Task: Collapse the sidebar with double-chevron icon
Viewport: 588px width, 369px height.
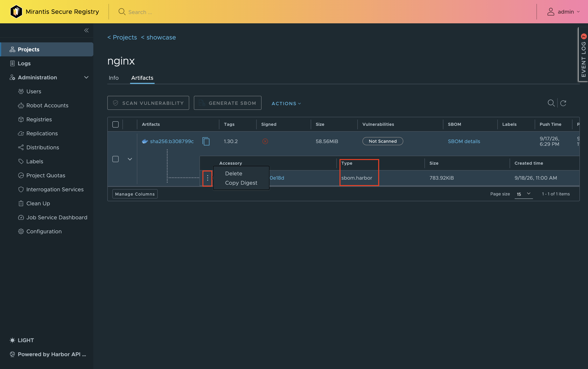Action: 86,30
